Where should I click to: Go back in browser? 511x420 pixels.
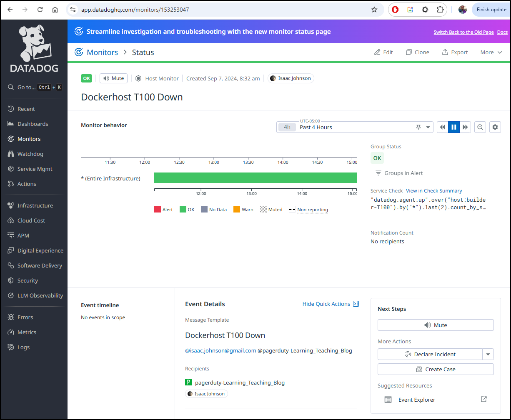(x=10, y=10)
